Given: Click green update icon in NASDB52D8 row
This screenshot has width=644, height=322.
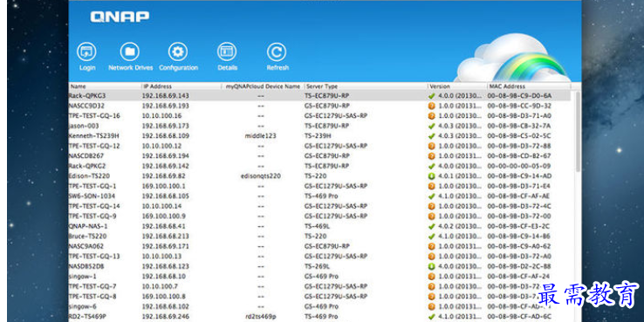Looking at the screenshot, I should [431, 266].
